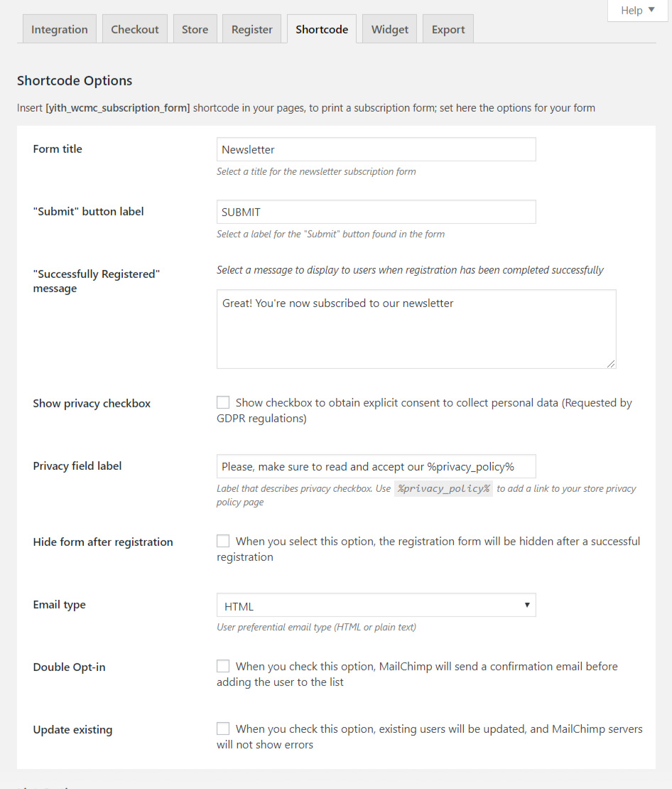
Task: Check Hide form after registration
Action: [223, 541]
